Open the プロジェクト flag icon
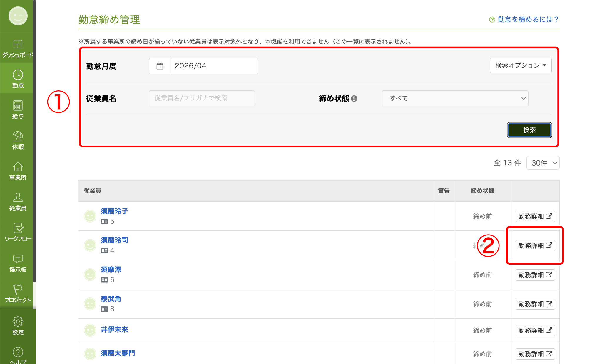602x364 pixels. click(x=18, y=289)
